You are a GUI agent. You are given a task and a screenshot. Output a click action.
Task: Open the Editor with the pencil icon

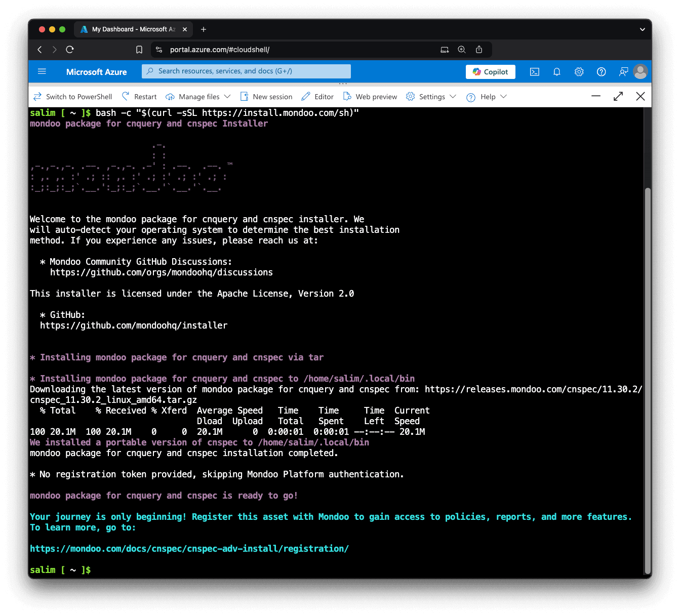317,96
